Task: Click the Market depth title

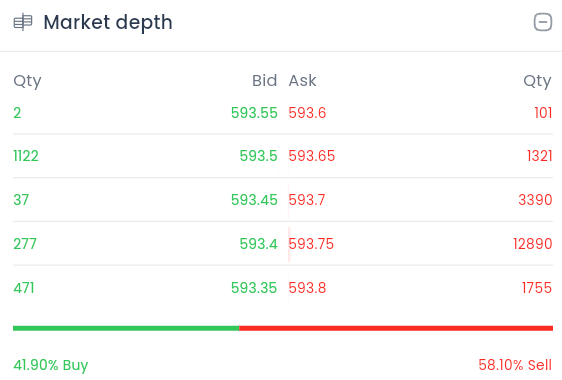Action: 108,22
